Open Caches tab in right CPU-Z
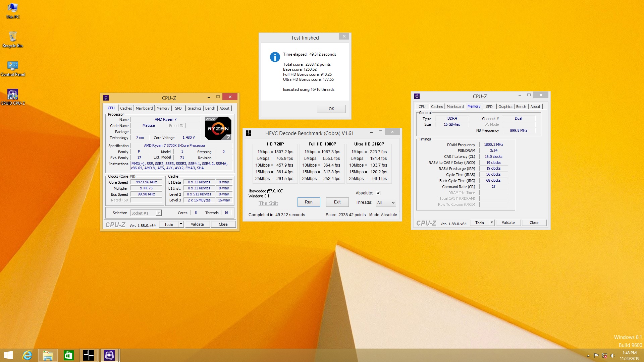 tap(437, 107)
